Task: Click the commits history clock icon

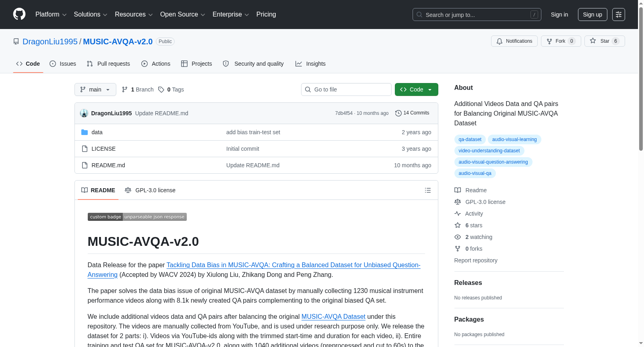Action: click(x=398, y=113)
